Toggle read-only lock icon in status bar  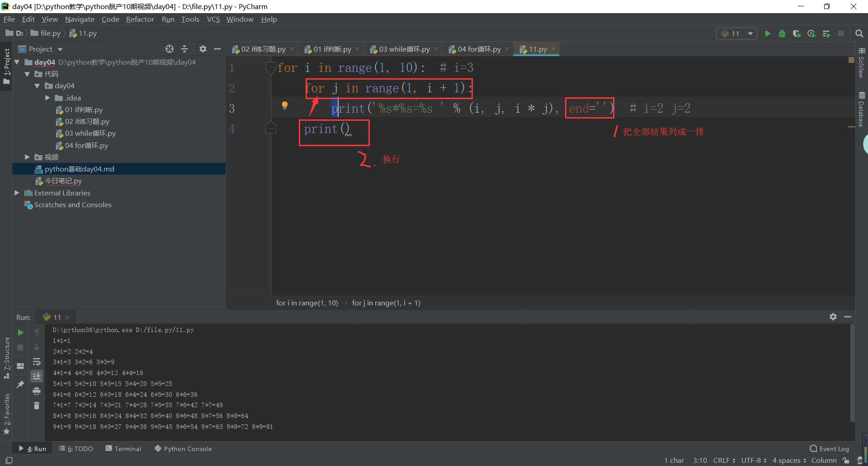click(846, 460)
